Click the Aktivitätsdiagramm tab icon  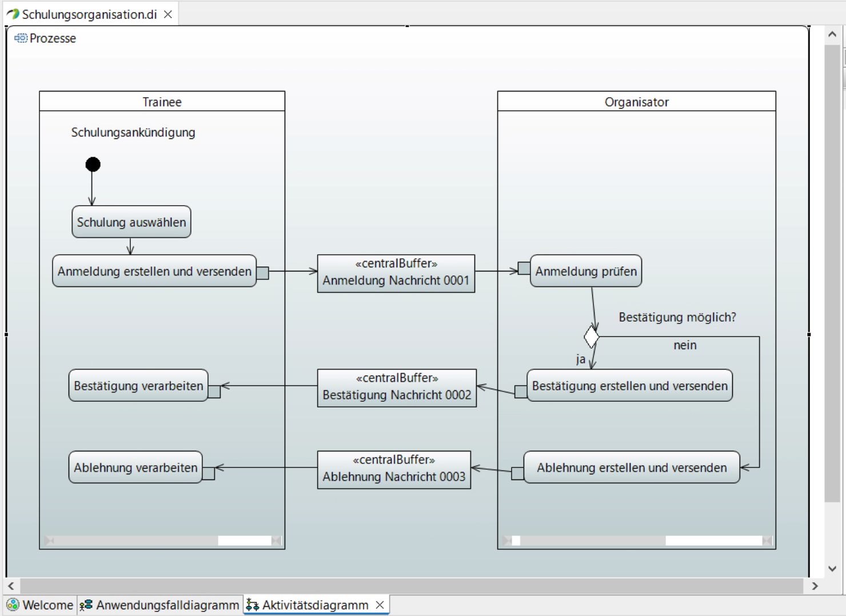coord(252,605)
